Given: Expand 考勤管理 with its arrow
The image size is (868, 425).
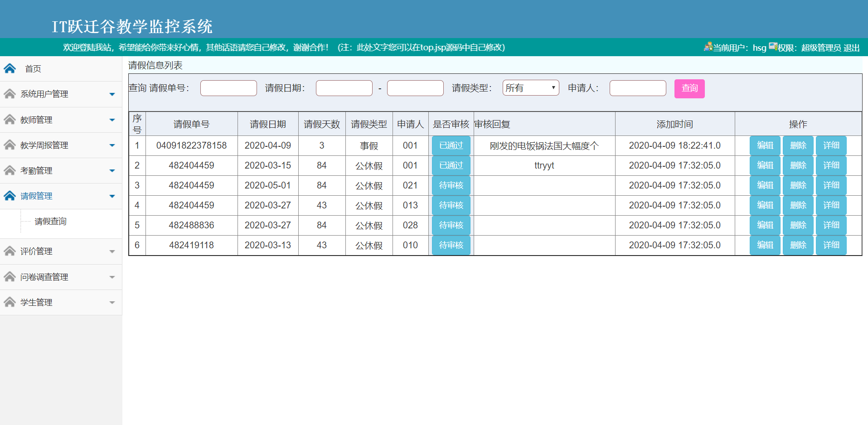Looking at the screenshot, I should (112, 171).
